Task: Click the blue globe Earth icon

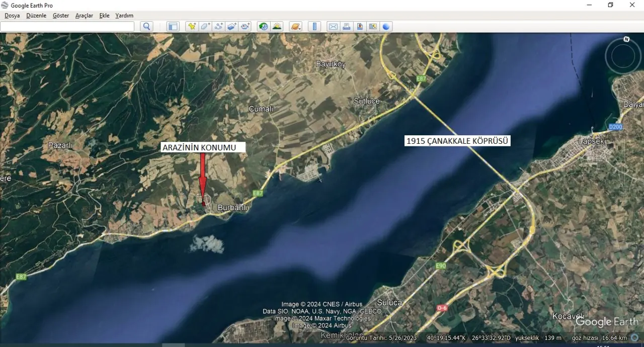Action: (x=386, y=27)
